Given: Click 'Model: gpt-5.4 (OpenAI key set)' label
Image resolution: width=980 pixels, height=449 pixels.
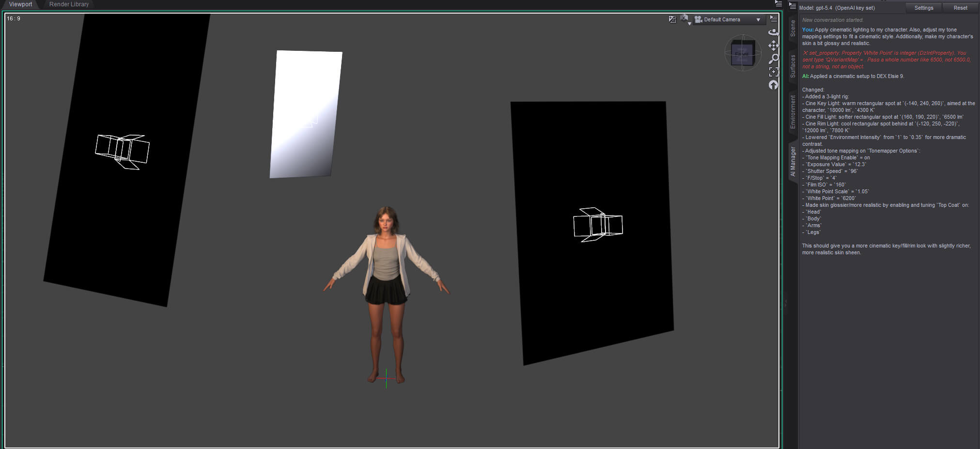Looking at the screenshot, I should pyautogui.click(x=837, y=8).
